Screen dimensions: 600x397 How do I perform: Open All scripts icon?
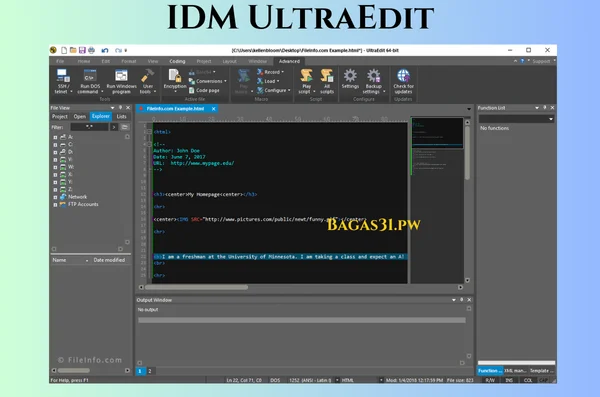coord(327,76)
